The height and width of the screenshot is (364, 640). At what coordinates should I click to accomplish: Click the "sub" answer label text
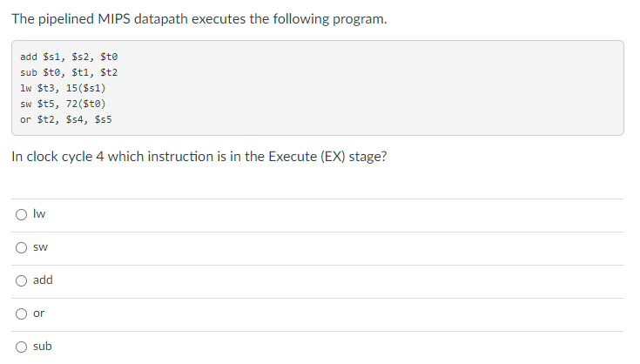(x=43, y=346)
